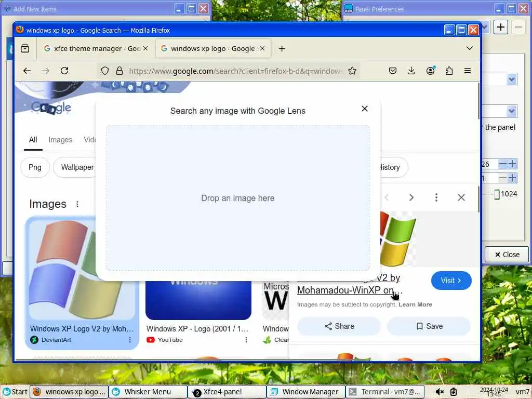Click the Google doodle logo
532x399 pixels.
[51, 108]
